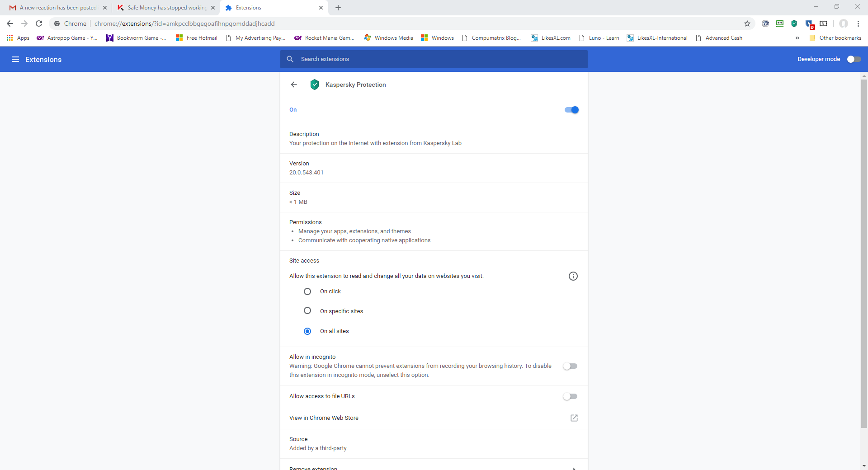The width and height of the screenshot is (868, 470).
Task: Bookmark this page with the star icon
Action: point(747,23)
